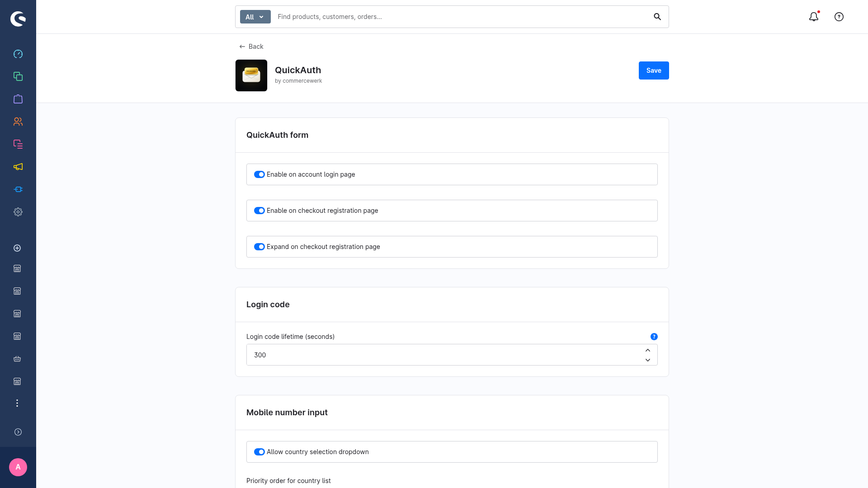Expand the sidebar menu with the arrow icon
This screenshot has height=488, width=868.
(18, 432)
